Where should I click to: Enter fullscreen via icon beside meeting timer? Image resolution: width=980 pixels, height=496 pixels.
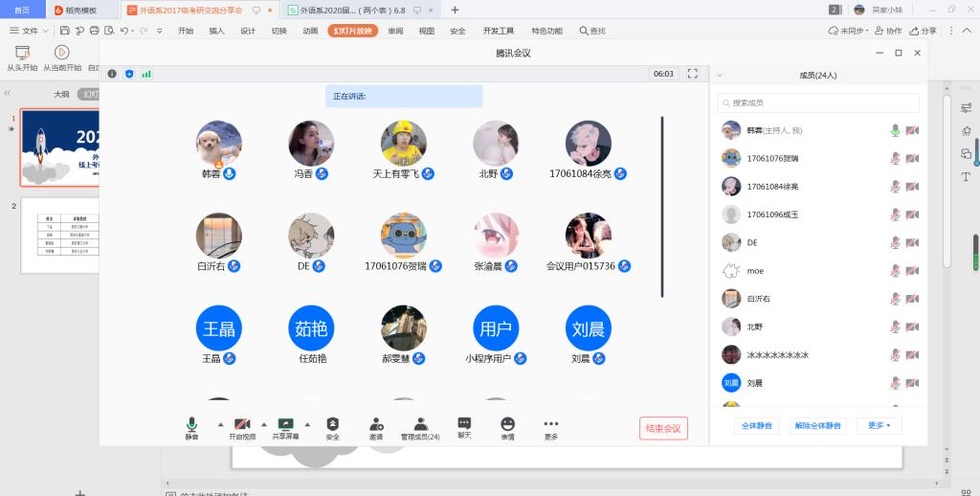tap(692, 74)
